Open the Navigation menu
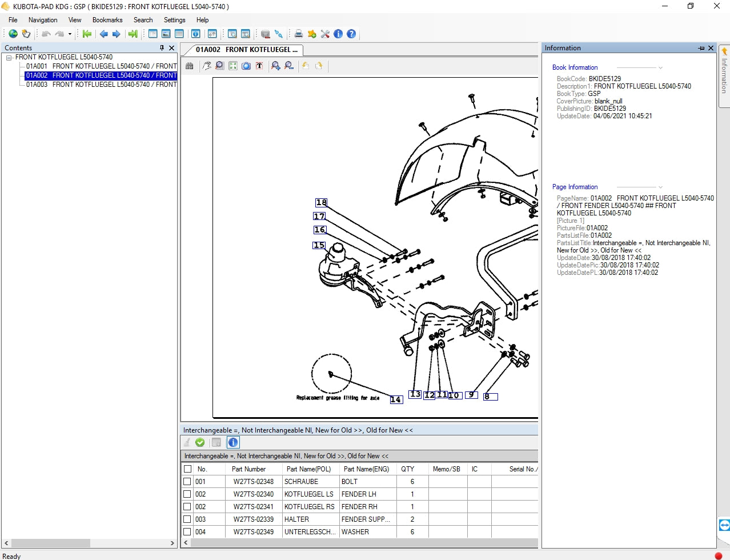This screenshot has width=730, height=560. [43, 20]
